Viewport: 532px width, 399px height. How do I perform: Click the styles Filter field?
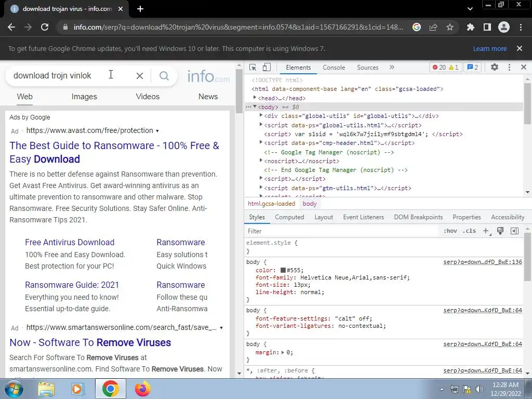click(342, 231)
